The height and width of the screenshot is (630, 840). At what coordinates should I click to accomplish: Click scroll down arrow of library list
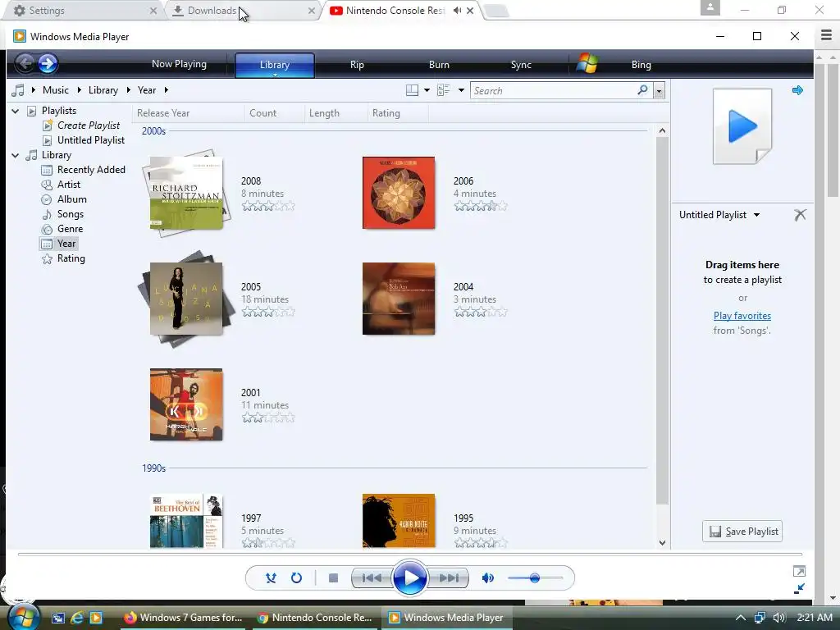(662, 543)
